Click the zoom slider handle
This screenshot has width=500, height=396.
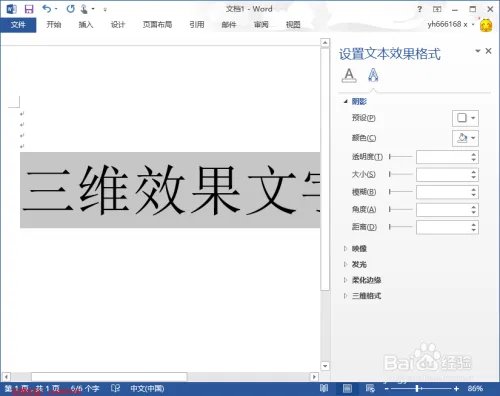tap(417, 389)
